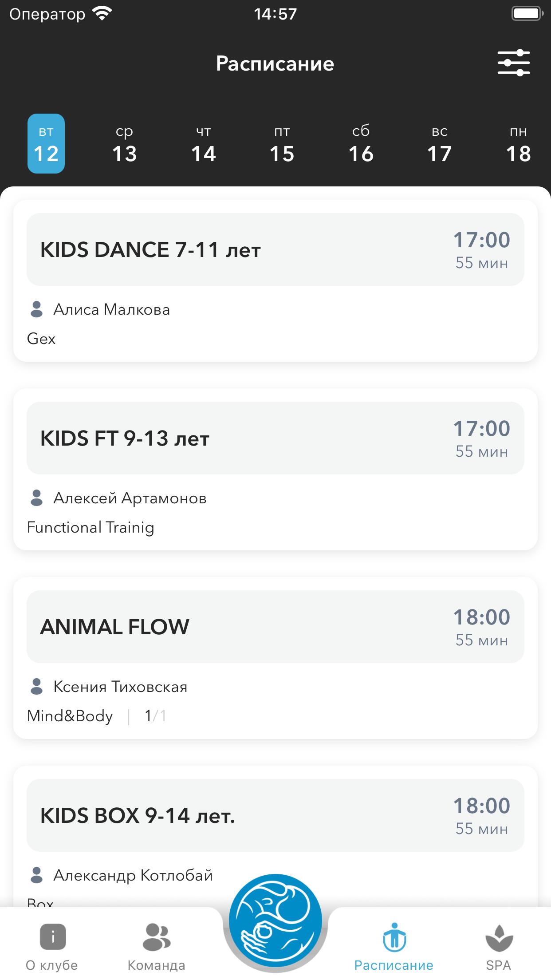
Task: Open the О клубе info icon
Action: coord(52,937)
